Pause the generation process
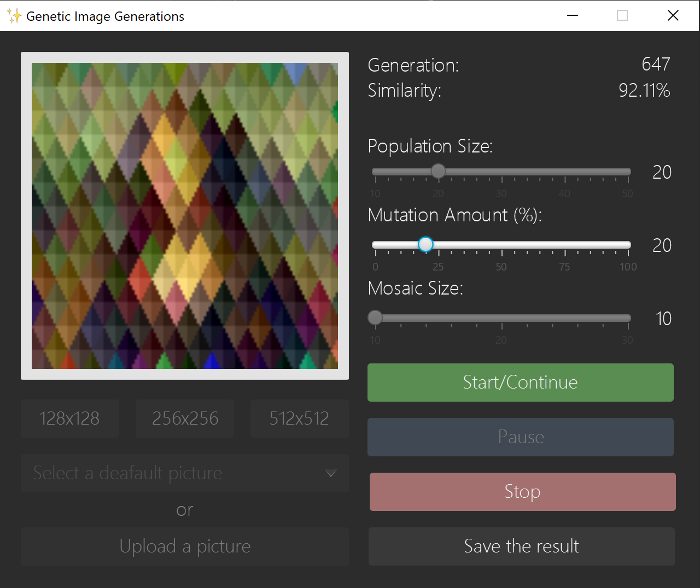This screenshot has width=700, height=588. click(521, 437)
